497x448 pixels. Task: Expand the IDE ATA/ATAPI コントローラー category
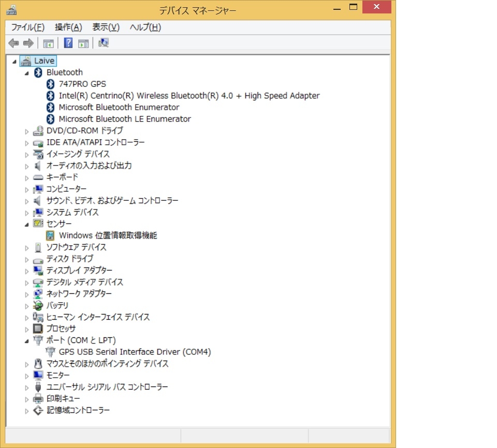pos(26,143)
